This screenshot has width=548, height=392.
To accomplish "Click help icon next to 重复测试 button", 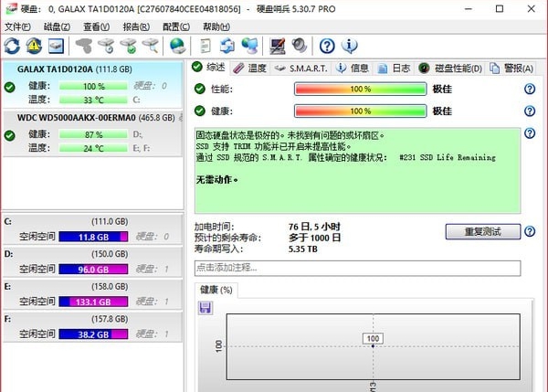I will (x=530, y=231).
